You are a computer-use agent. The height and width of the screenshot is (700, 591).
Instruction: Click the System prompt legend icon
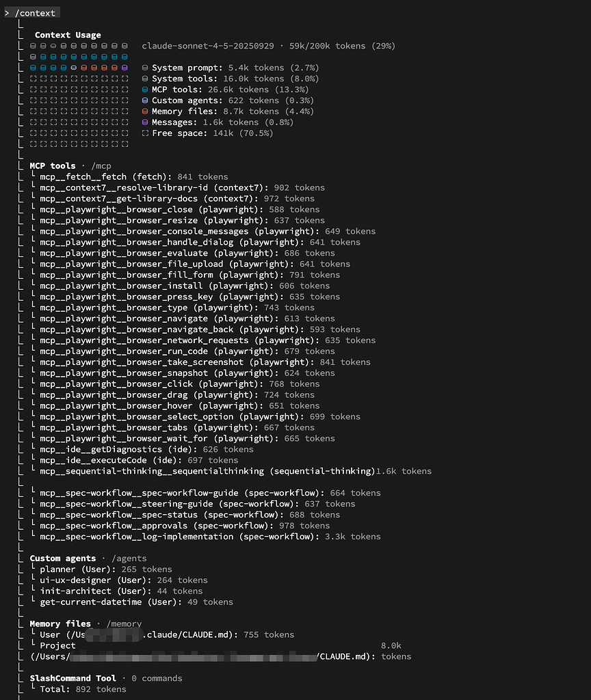[145, 68]
